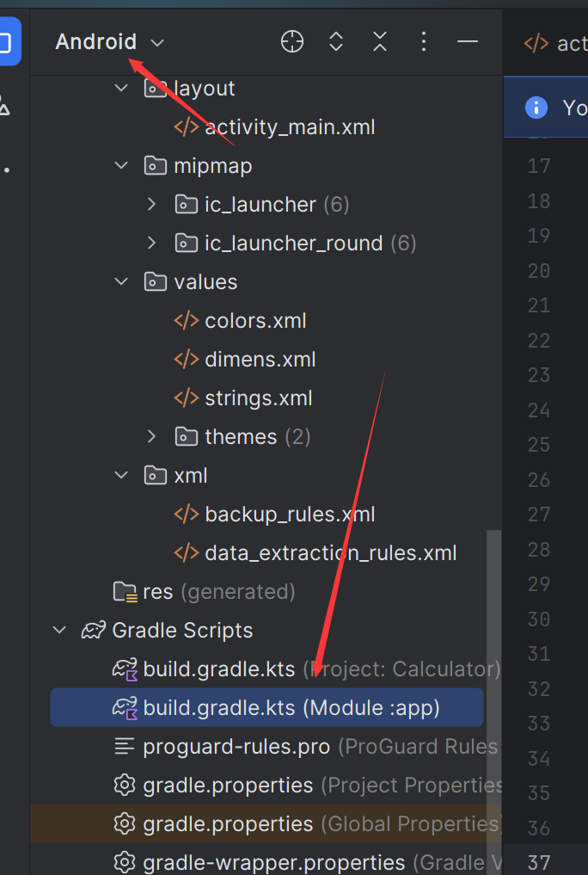Viewport: 588px width, 875px height.
Task: Click the Select Opened File target icon
Action: [x=292, y=42]
